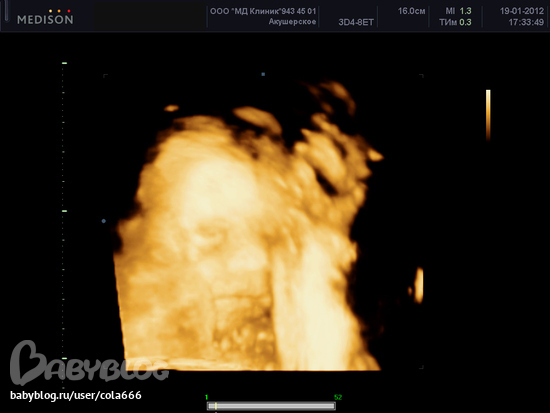Click the date 19-01-2012

[522, 11]
